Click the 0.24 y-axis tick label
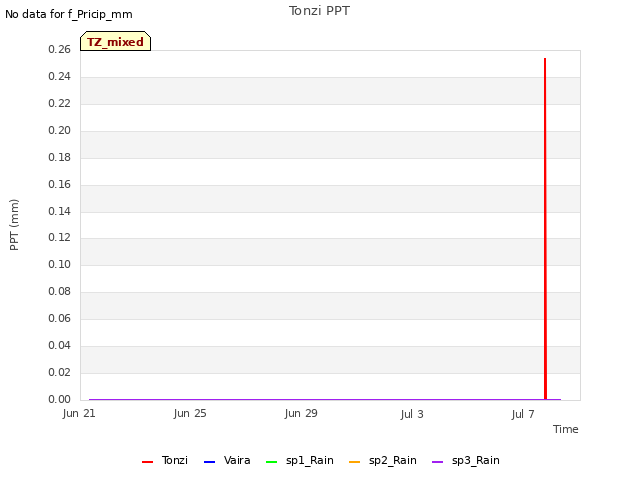 click(x=60, y=76)
